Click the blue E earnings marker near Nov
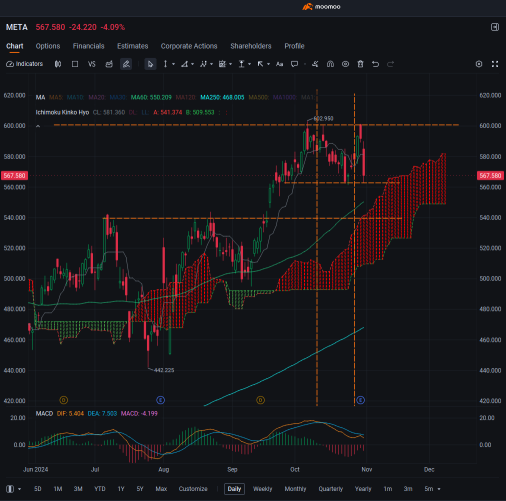 [360, 400]
